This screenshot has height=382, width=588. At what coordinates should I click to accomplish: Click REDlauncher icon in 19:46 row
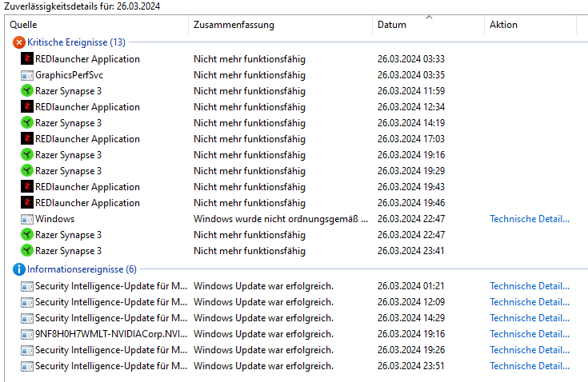[x=27, y=203]
